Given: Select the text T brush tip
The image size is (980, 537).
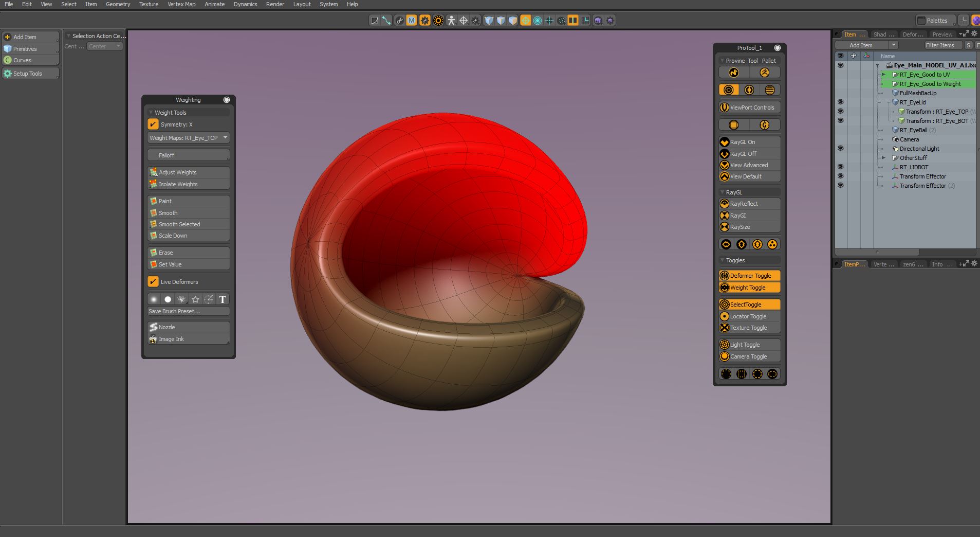Looking at the screenshot, I should [x=223, y=299].
